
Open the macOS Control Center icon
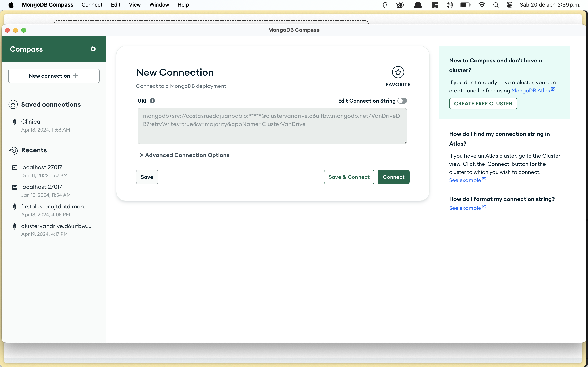510,5
